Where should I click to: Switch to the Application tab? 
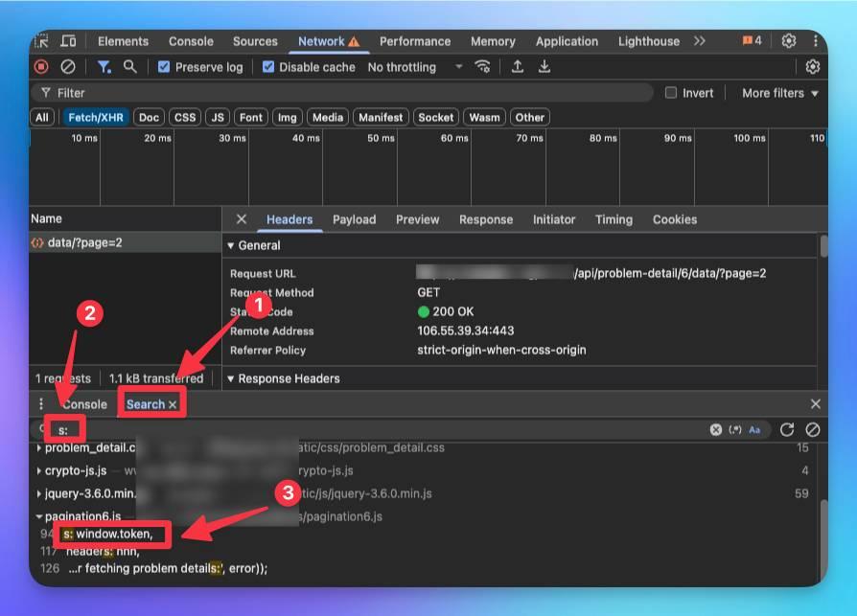pyautogui.click(x=567, y=41)
